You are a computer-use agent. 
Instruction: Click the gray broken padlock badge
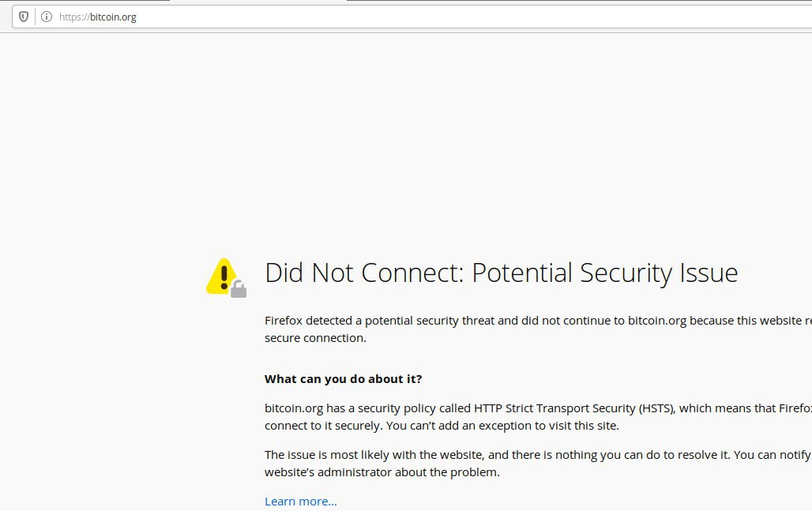coord(239,289)
